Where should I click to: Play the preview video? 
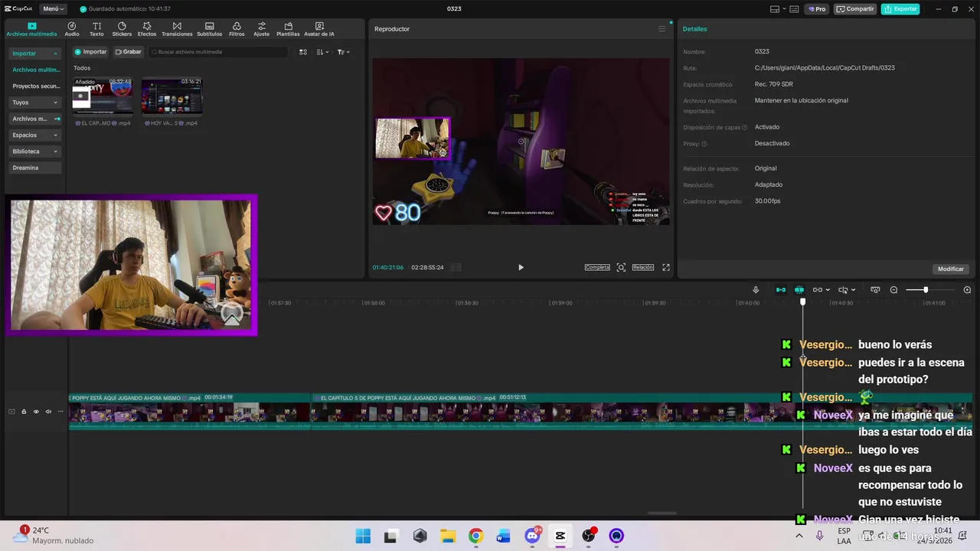pos(521,267)
